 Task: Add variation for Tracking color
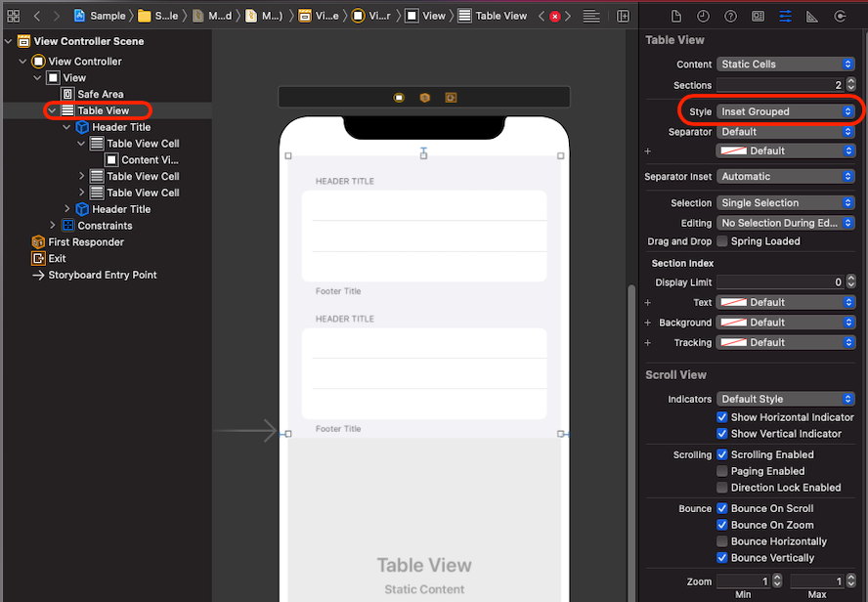click(x=648, y=343)
